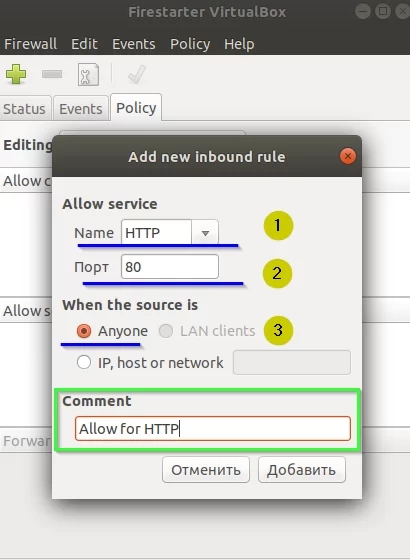The width and height of the screenshot is (410, 560).
Task: Click the minimize button of Firestarter window
Action: coord(362,11)
